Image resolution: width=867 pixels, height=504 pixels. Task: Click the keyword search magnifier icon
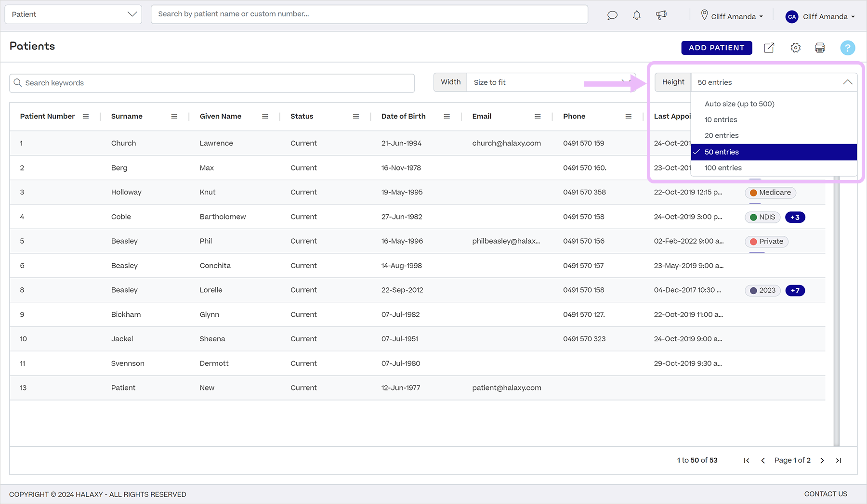point(17,83)
